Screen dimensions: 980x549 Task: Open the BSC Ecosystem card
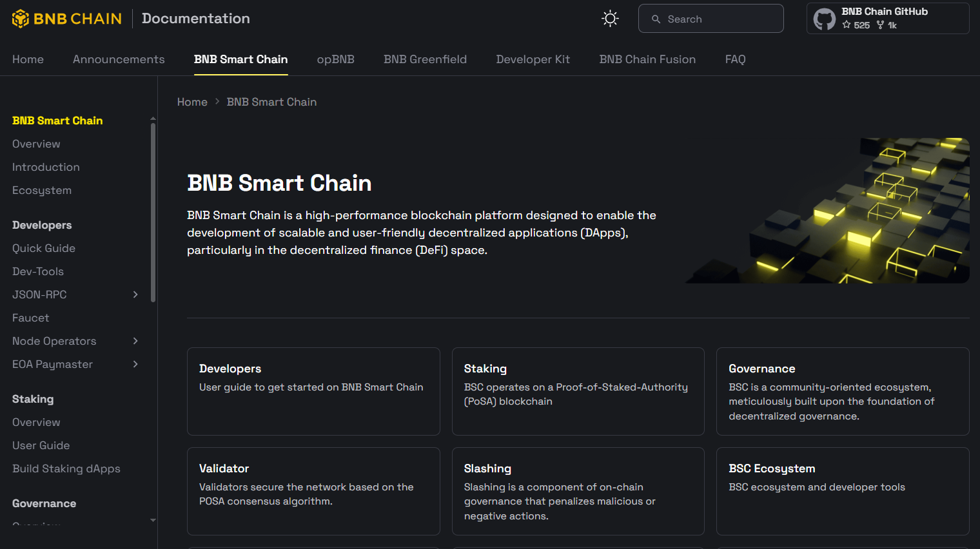coord(843,491)
